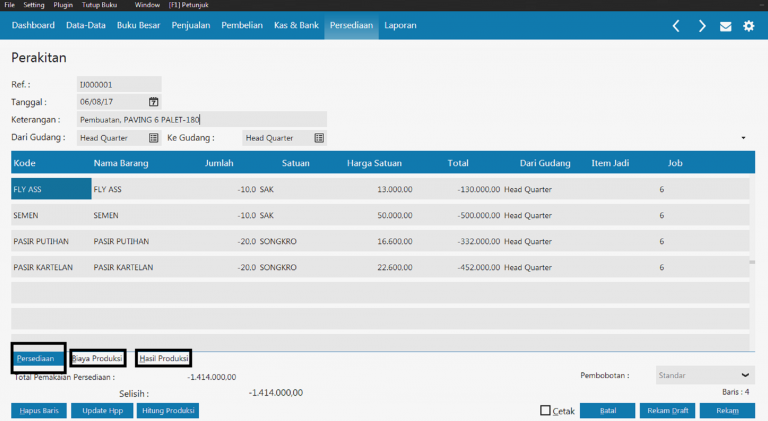Switch to the Biaya Produksi tab
Viewport: 768px width, 421px height.
point(97,358)
